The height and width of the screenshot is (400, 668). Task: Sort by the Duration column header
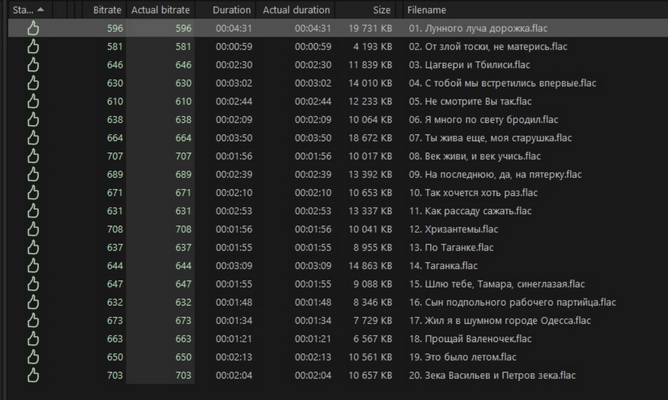(231, 10)
